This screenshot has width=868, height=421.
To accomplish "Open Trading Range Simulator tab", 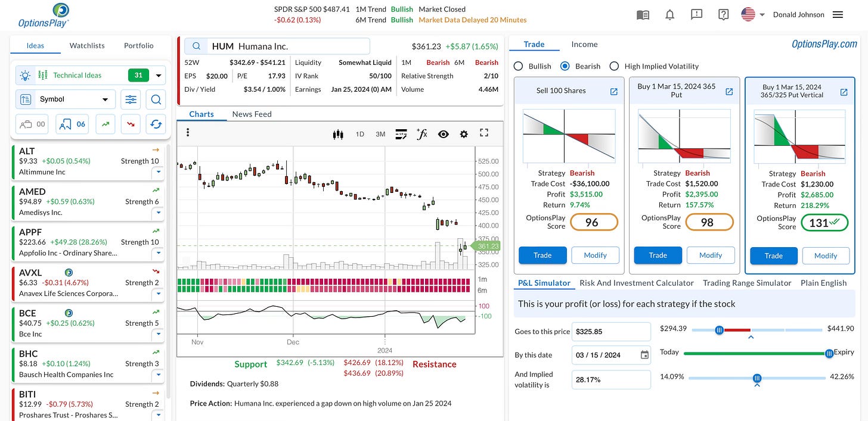I will point(747,283).
